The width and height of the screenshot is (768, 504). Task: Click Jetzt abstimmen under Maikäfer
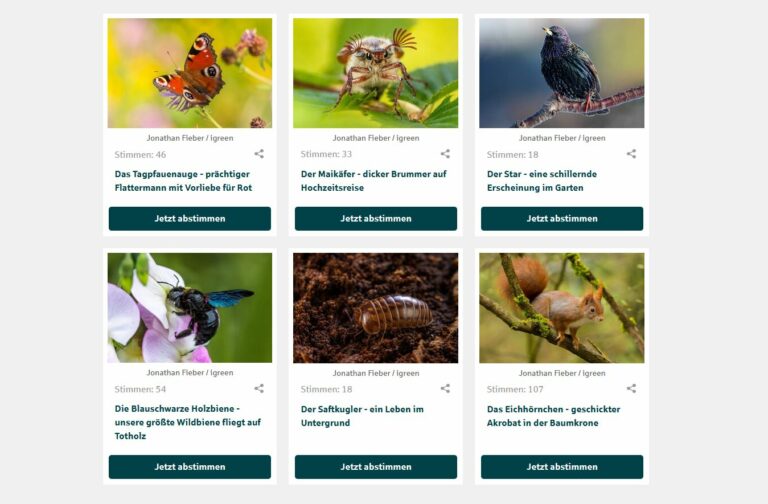coord(376,218)
